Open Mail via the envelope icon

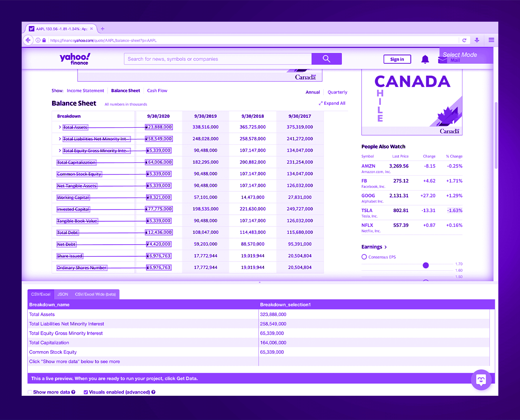(x=442, y=60)
